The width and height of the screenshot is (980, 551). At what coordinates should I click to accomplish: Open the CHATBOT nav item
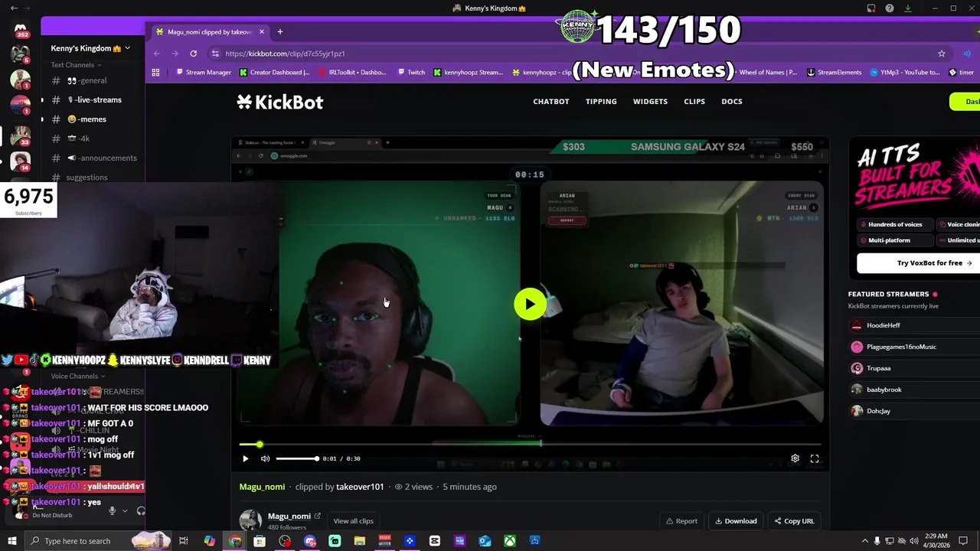(551, 101)
